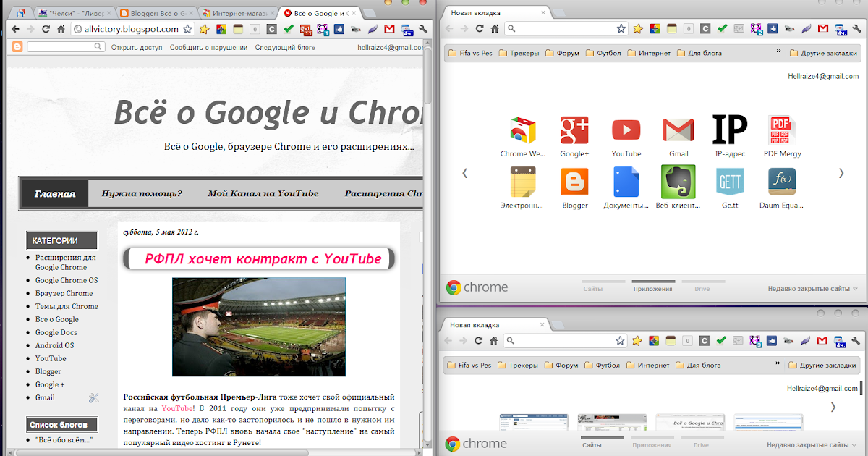Show next apps page with right arrow
This screenshot has height=456, width=868.
841,173
